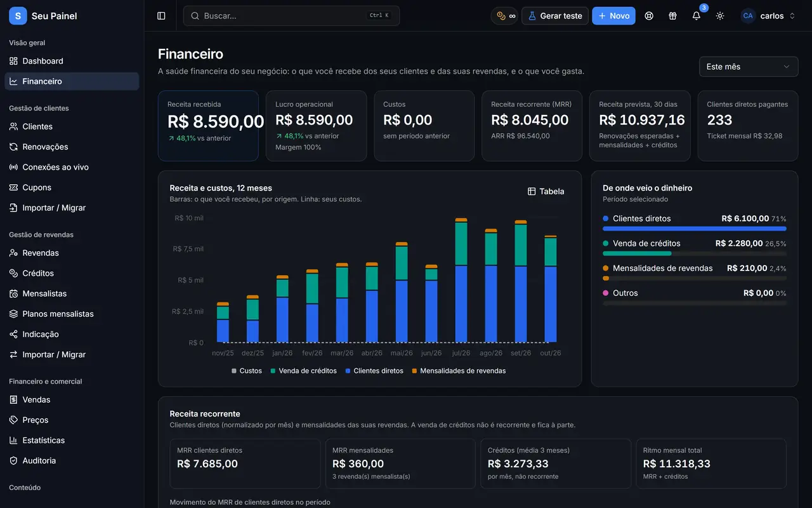Click the Clientes diretos blue progress bar
This screenshot has width=812, height=508.
coord(695,229)
